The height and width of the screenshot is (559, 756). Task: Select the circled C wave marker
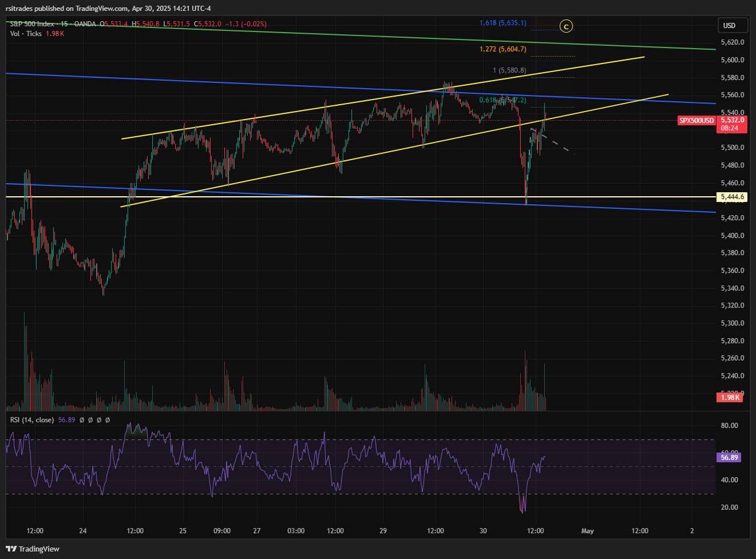(x=566, y=26)
